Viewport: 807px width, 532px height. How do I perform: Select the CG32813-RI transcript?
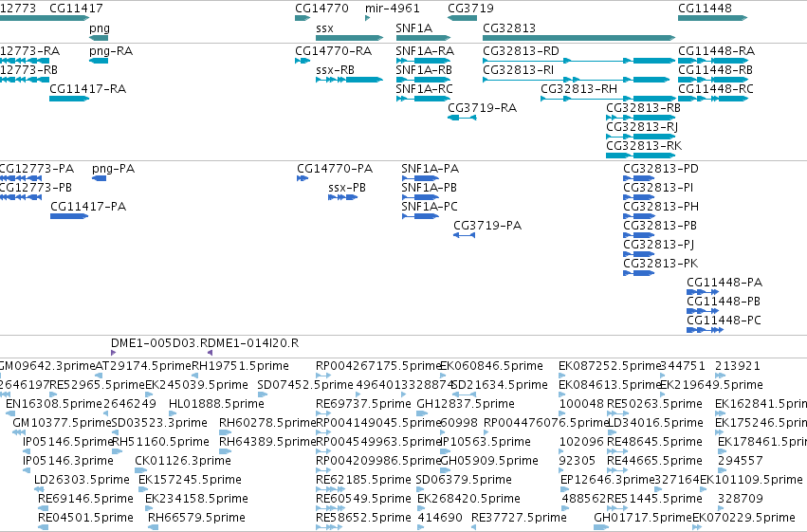coord(577,80)
